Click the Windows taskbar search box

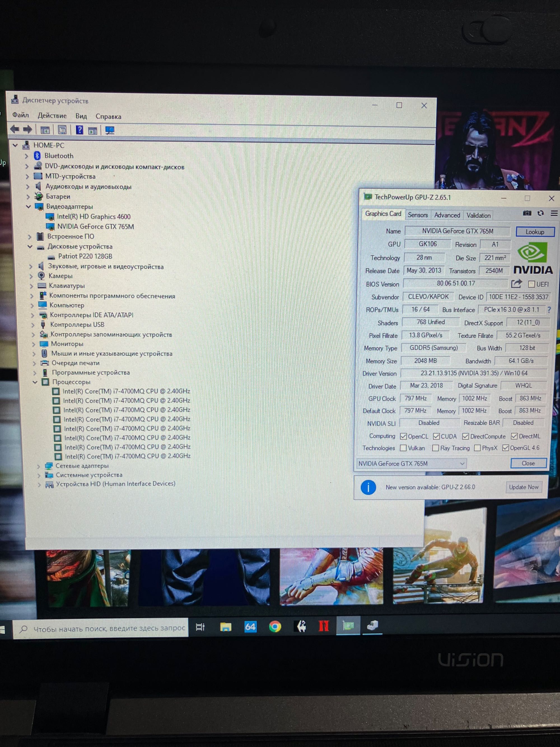coord(101,628)
